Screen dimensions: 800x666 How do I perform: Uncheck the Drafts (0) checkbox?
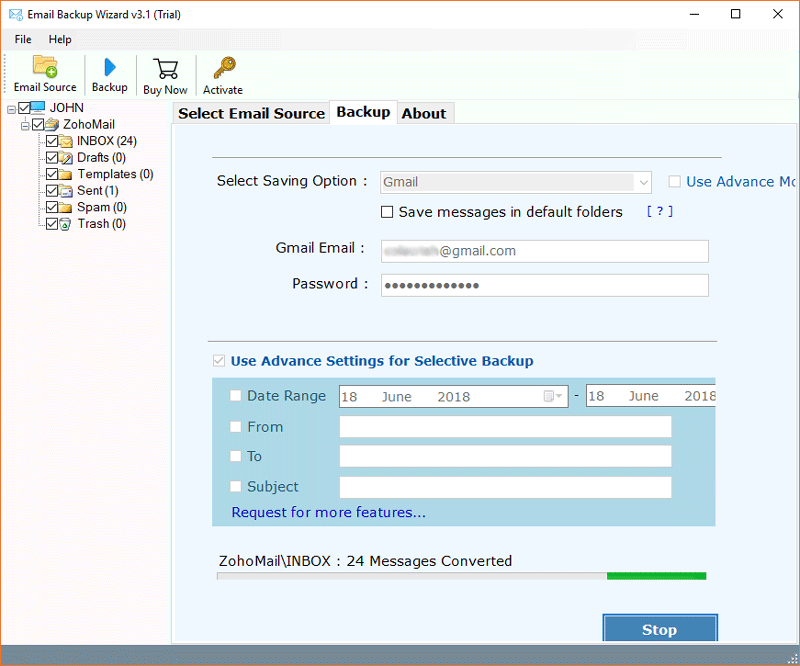[x=52, y=157]
